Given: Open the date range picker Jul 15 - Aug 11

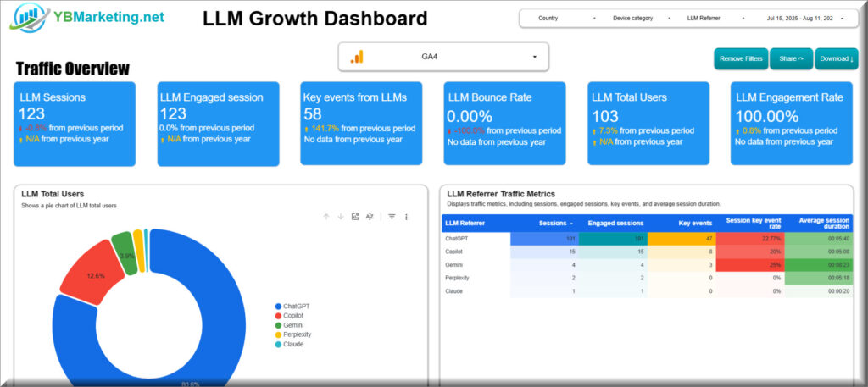Looking at the screenshot, I should tap(805, 19).
